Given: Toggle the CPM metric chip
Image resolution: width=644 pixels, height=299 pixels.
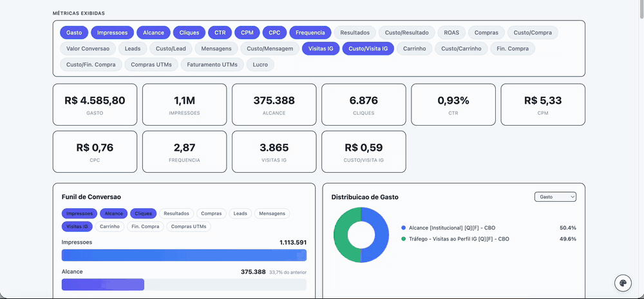Looking at the screenshot, I should pyautogui.click(x=247, y=32).
